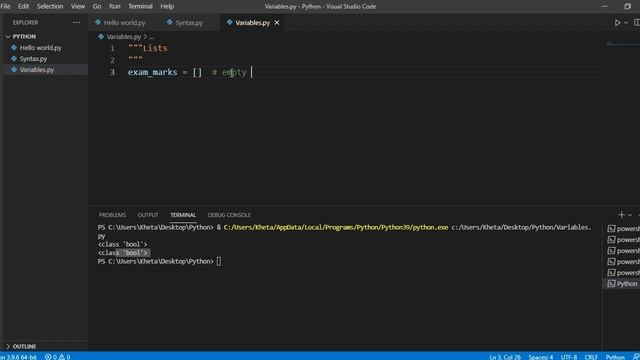Select Variables.py in the Explorer tree
Viewport: 640px width, 360px height.
pyautogui.click(x=37, y=70)
